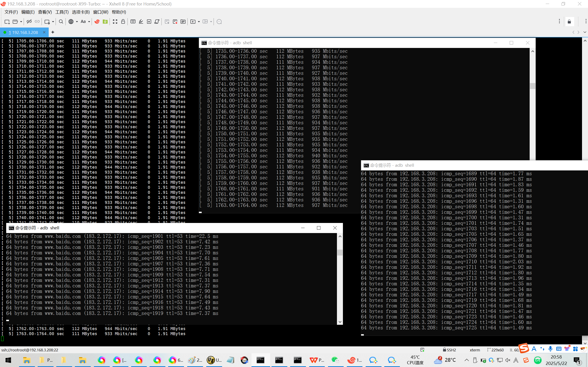This screenshot has height=367, width=588.
Task: Expand the encoding globe dropdown arrow
Action: 77,22
